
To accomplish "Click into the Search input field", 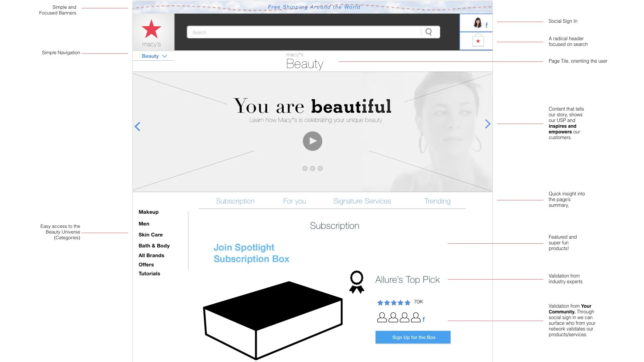I will [302, 32].
